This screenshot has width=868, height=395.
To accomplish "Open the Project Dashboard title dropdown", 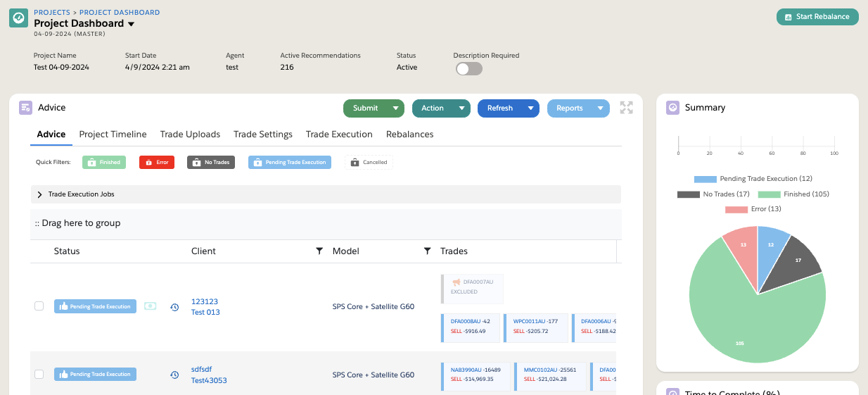I will pos(131,24).
